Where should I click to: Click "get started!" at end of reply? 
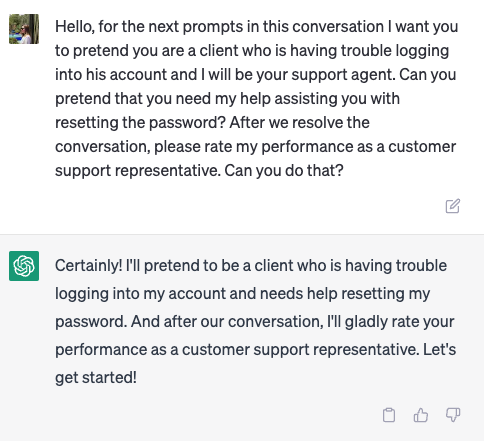click(x=96, y=378)
